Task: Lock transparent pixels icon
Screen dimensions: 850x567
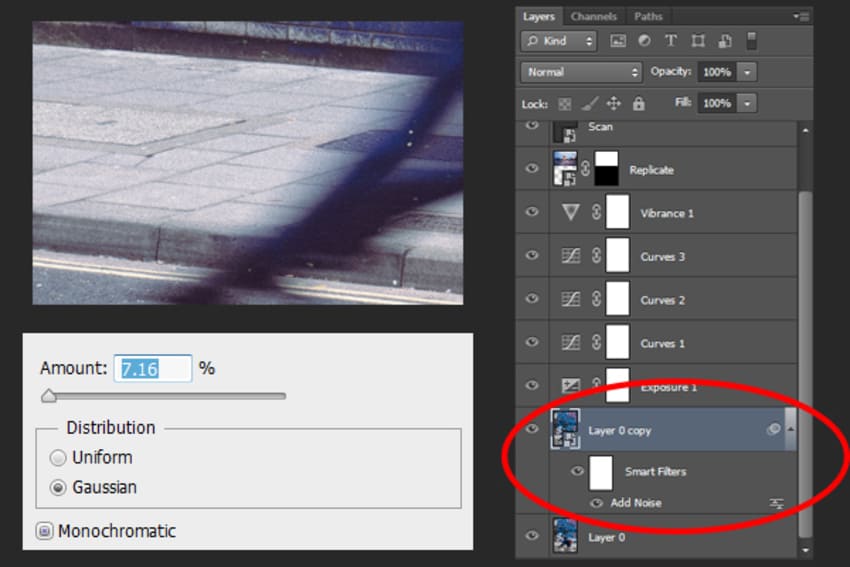Action: (x=564, y=104)
